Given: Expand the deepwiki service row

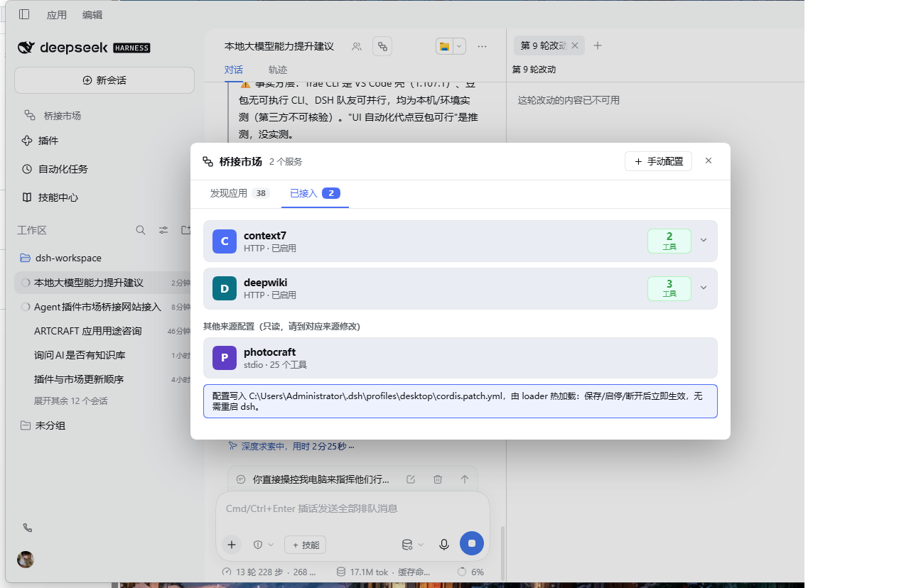Looking at the screenshot, I should pos(704,288).
